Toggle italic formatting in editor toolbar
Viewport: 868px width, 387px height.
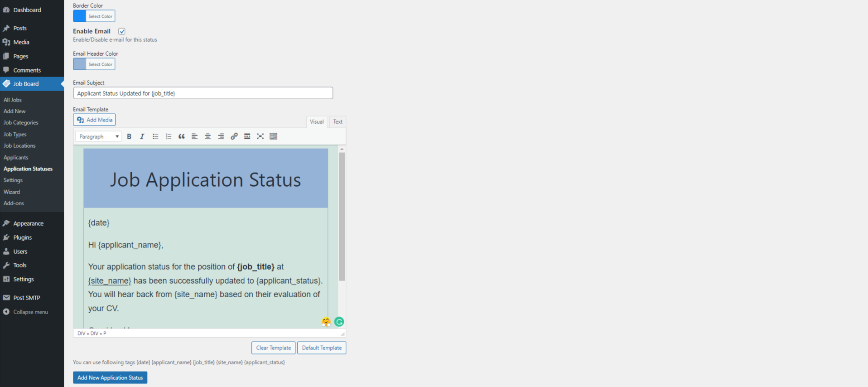click(142, 136)
